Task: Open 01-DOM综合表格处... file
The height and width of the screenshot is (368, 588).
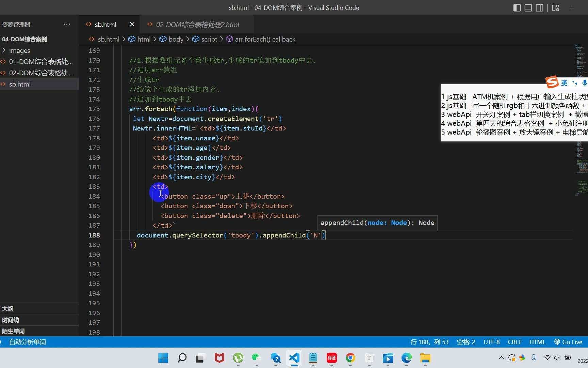Action: (x=39, y=62)
